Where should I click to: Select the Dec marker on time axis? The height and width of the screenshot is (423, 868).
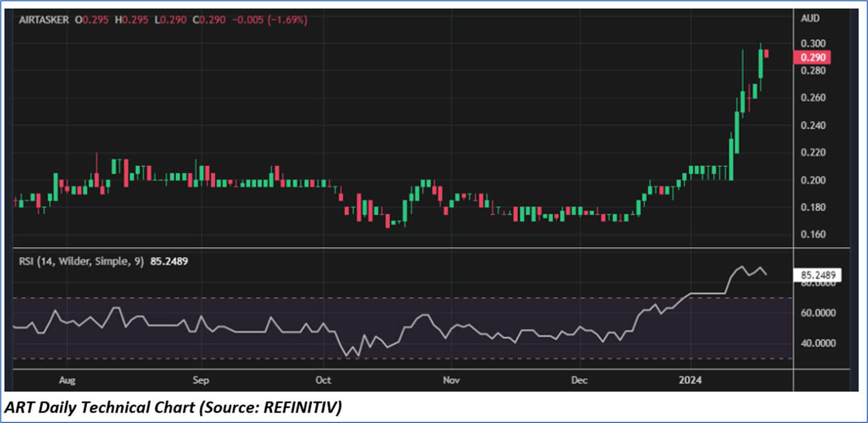[x=578, y=380]
